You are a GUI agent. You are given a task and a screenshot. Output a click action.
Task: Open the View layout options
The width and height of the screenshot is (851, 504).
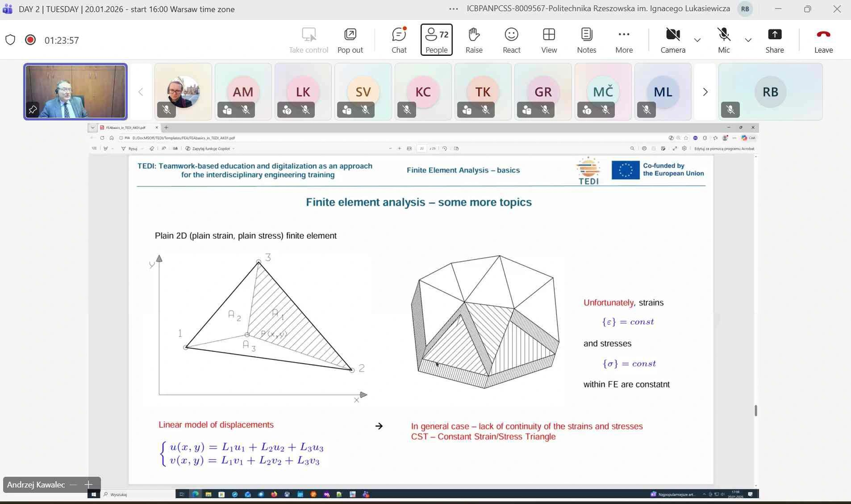[x=549, y=40]
